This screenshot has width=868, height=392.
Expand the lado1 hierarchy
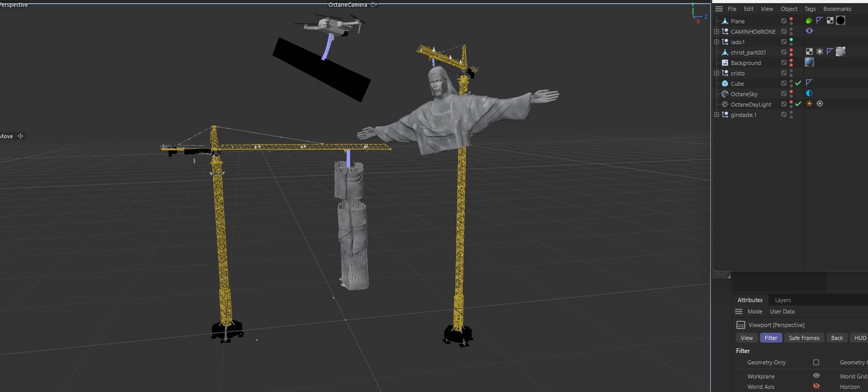pos(717,42)
